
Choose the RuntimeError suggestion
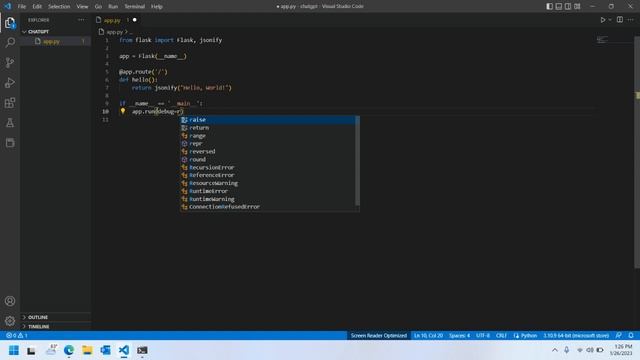268,191
